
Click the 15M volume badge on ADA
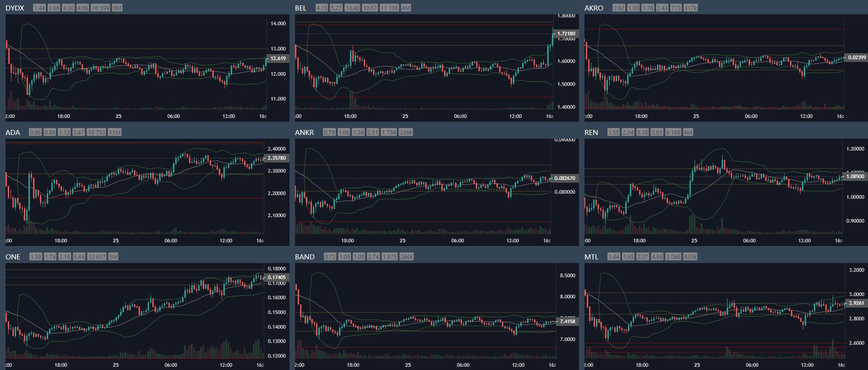point(115,132)
